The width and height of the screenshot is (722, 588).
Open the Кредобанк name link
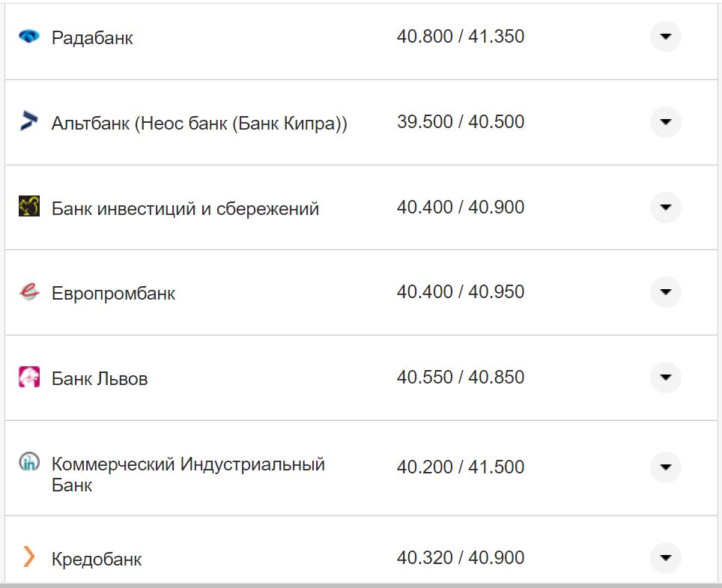pos(97,559)
